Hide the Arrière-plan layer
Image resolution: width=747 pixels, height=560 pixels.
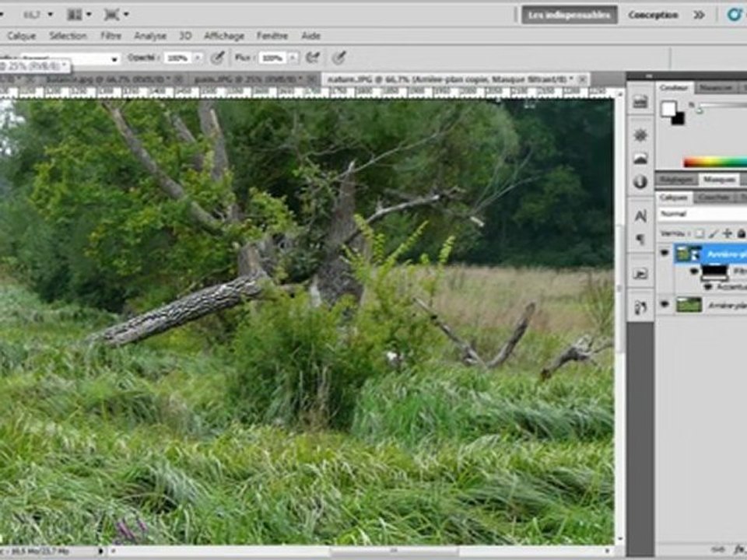(665, 304)
